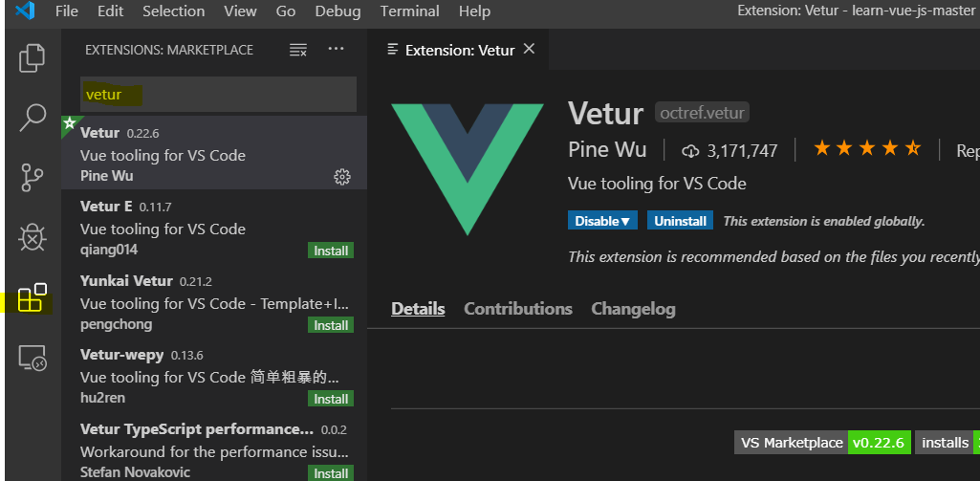This screenshot has height=481, width=980.
Task: Select the Vetur 0.22.6 list entry
Action: pyautogui.click(x=214, y=153)
